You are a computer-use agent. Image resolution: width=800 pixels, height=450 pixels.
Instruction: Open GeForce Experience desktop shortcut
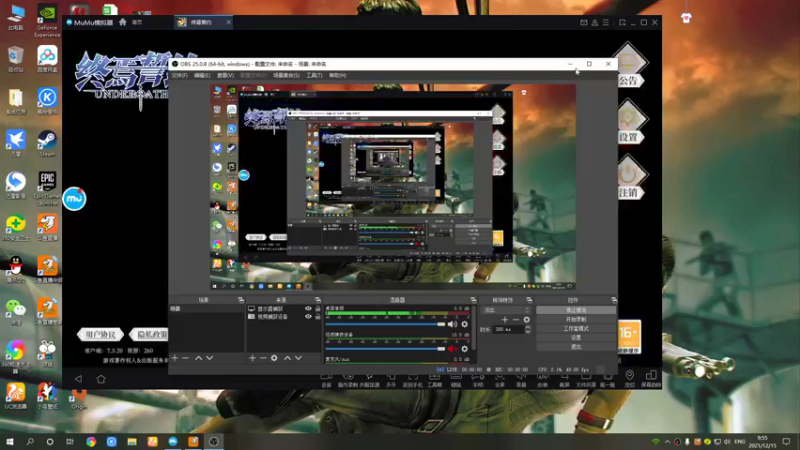(47, 20)
